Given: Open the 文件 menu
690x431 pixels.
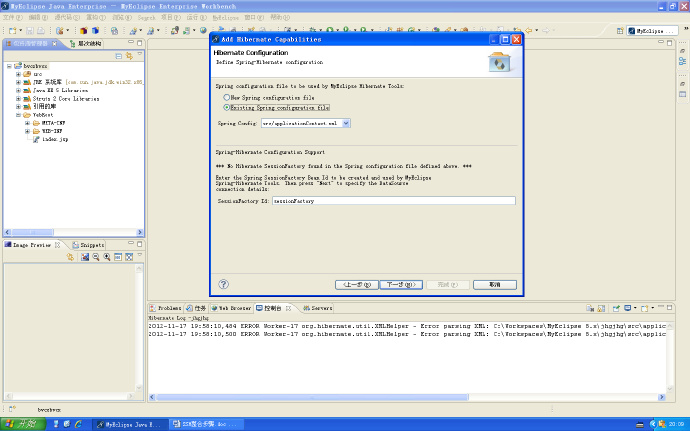Looking at the screenshot, I should 13,18.
